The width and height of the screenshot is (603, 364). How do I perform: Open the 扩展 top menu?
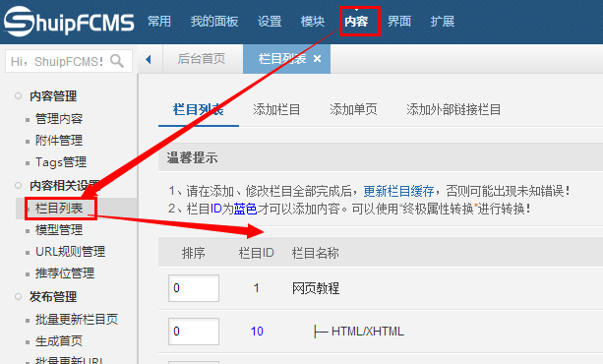click(443, 22)
